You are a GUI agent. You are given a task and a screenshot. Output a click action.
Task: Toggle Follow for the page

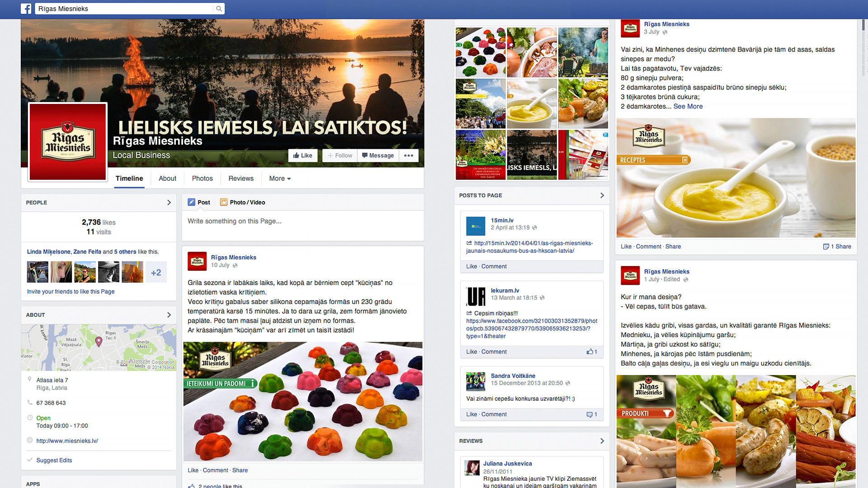tap(340, 155)
